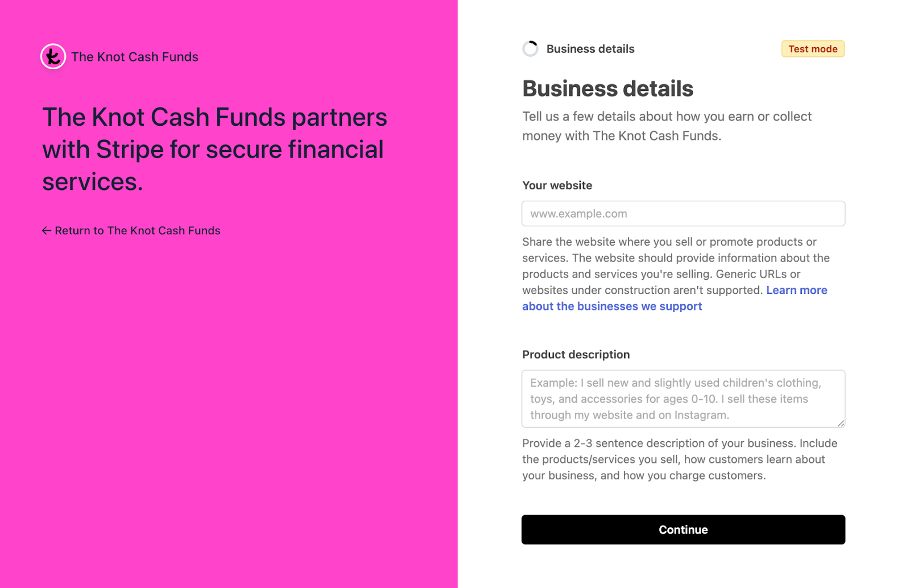
Task: Click the Product description field label
Action: pos(576,355)
